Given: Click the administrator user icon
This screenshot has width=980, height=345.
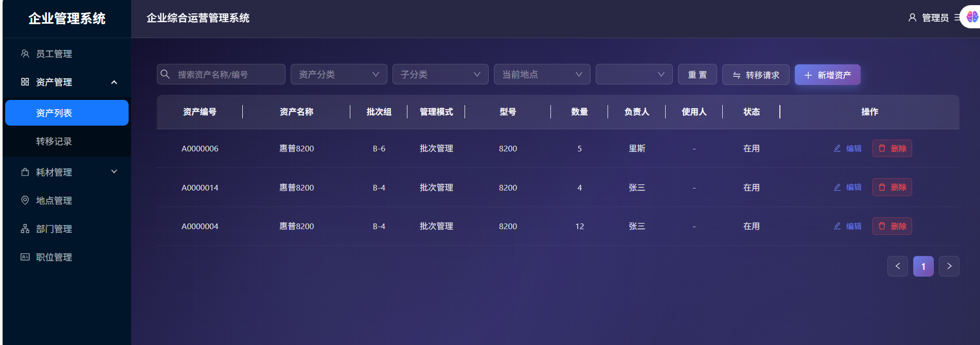Looking at the screenshot, I should [912, 18].
